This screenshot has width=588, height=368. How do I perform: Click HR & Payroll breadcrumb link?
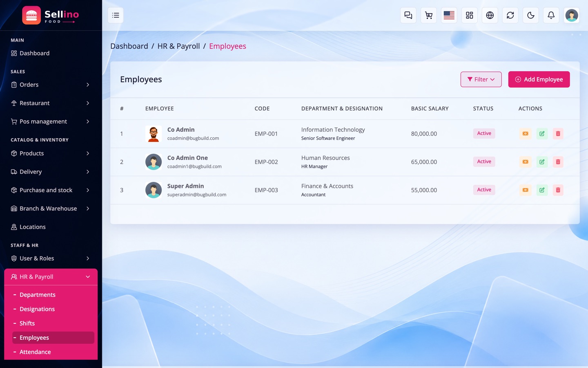point(179,46)
